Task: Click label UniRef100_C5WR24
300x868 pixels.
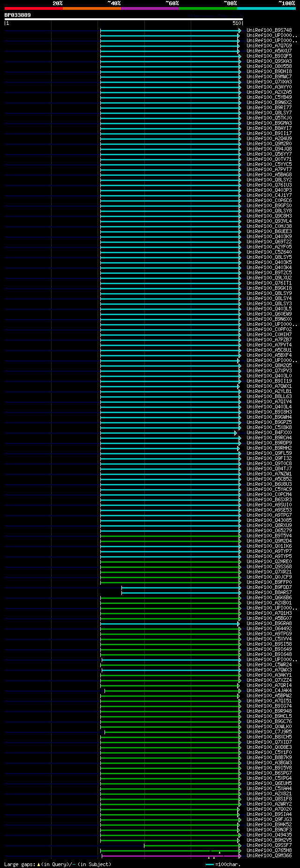Action: pos(269,665)
